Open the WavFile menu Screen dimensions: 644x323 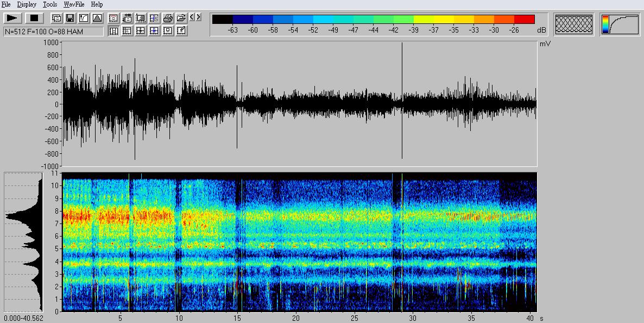pyautogui.click(x=74, y=4)
